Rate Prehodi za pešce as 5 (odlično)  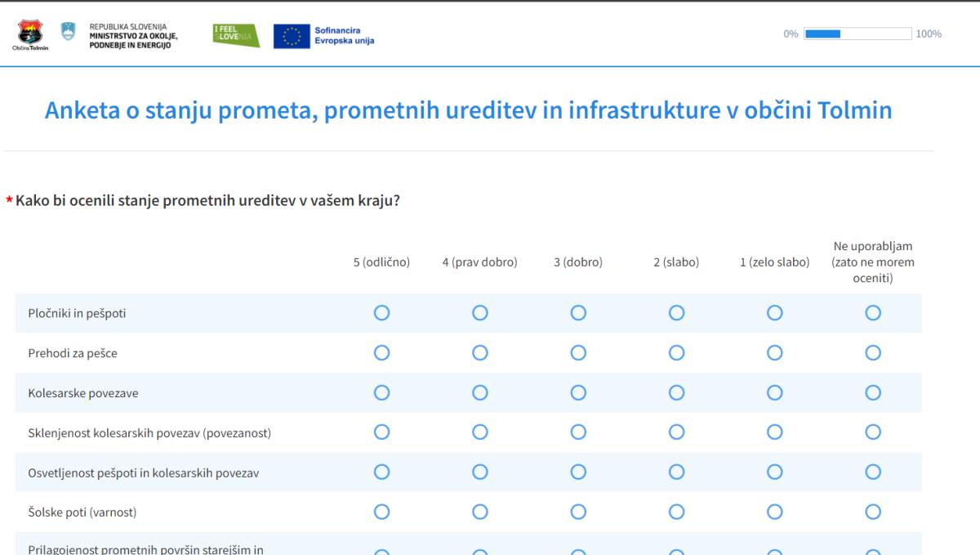(x=381, y=352)
